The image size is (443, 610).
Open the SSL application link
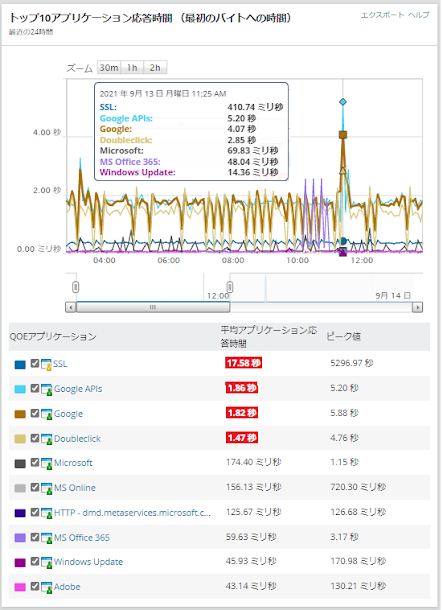coord(60,364)
